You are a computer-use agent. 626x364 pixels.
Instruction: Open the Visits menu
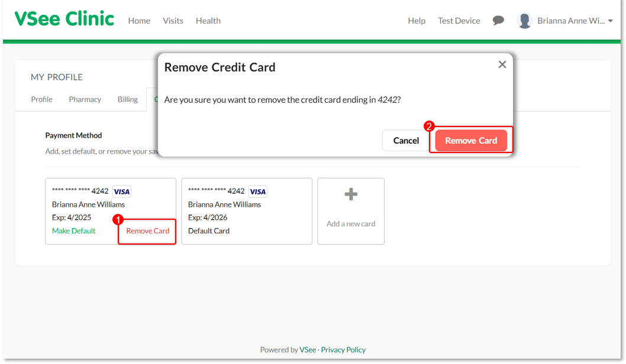[x=173, y=21]
